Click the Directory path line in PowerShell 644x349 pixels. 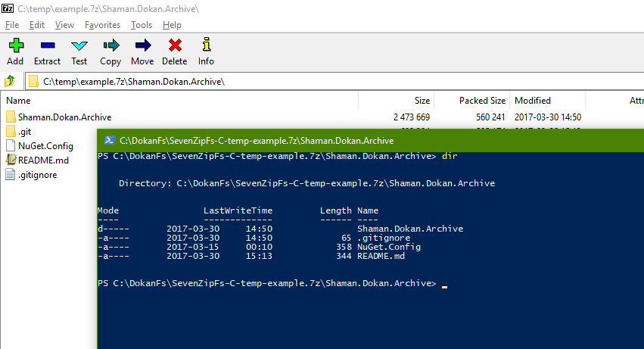[306, 183]
